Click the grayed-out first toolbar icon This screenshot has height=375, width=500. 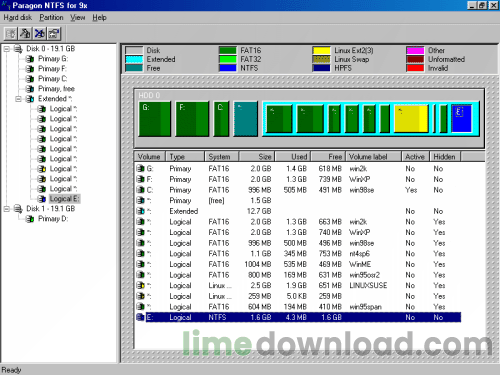(x=11, y=33)
